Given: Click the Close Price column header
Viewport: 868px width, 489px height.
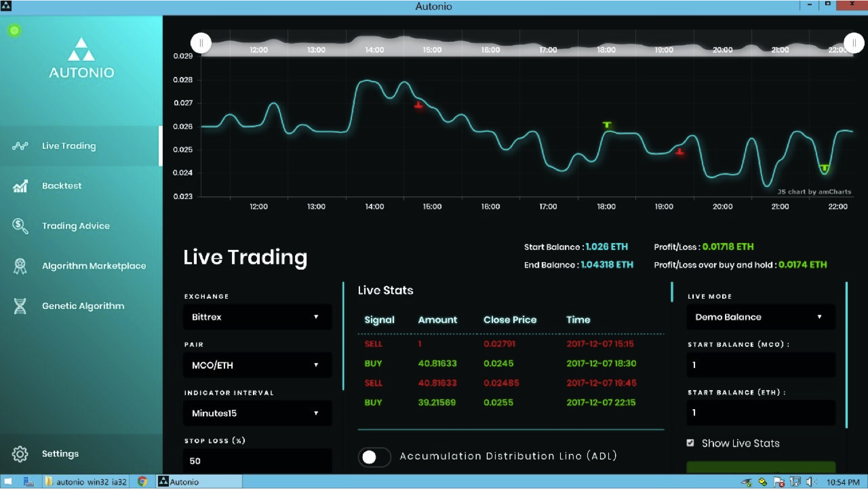Looking at the screenshot, I should 510,319.
